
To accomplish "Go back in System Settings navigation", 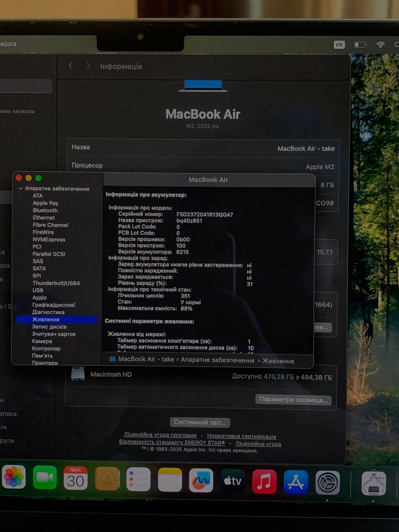I will point(71,66).
